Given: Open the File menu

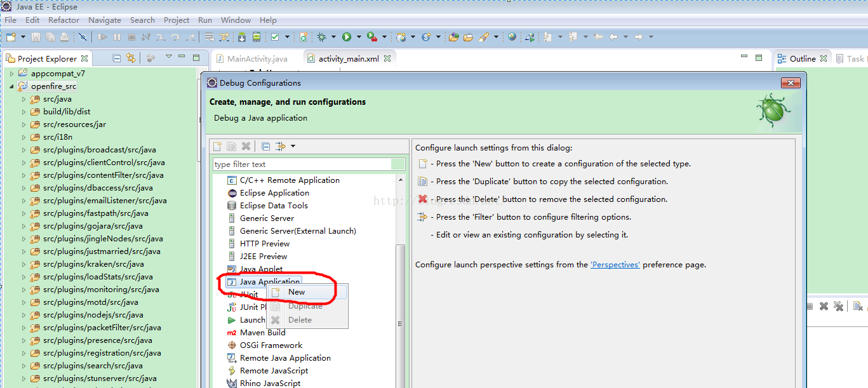Looking at the screenshot, I should [x=10, y=20].
